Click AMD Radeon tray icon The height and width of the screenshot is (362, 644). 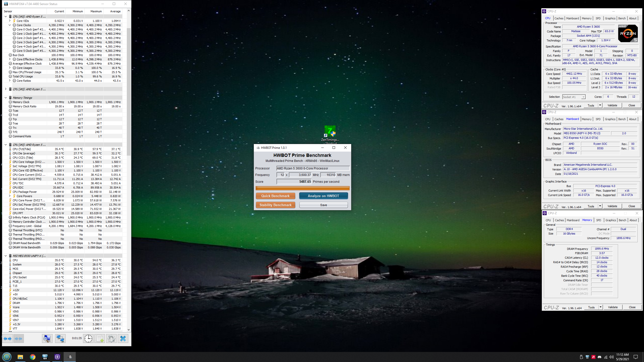[x=593, y=357]
